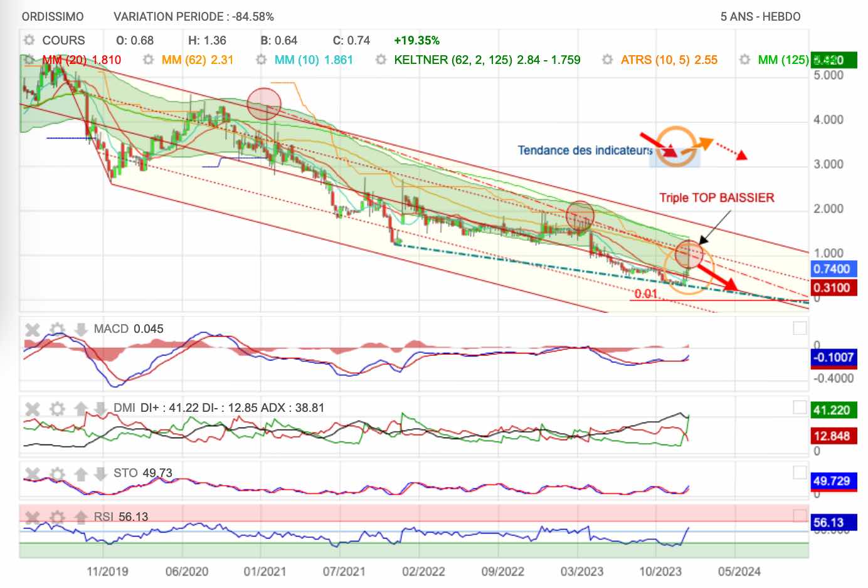
Task: Remove the RSI indicator panel
Action: coord(33,517)
